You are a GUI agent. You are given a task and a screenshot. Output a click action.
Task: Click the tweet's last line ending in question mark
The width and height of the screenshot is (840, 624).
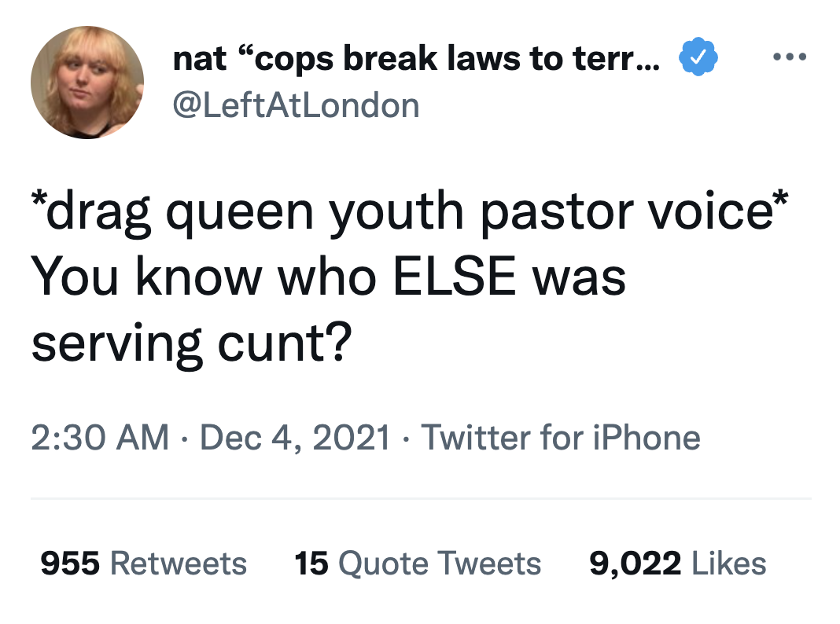click(192, 344)
